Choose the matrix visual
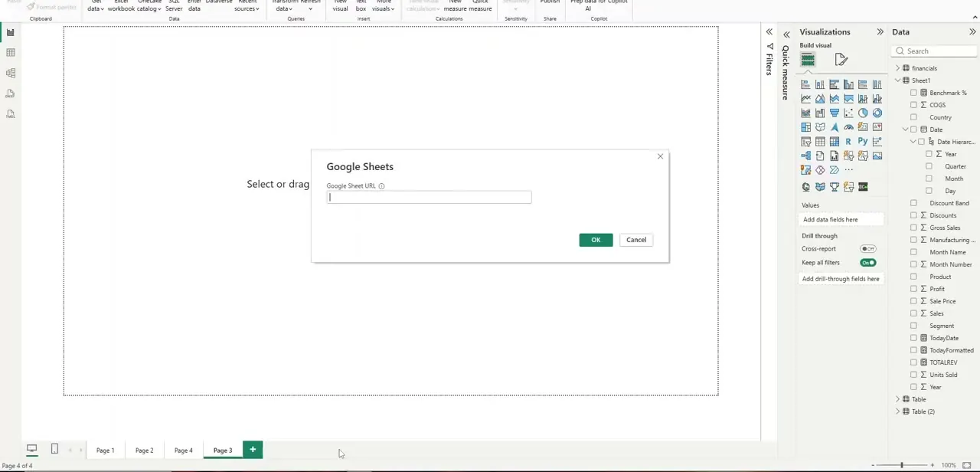Viewport: 980px width, 472px height. [835, 142]
